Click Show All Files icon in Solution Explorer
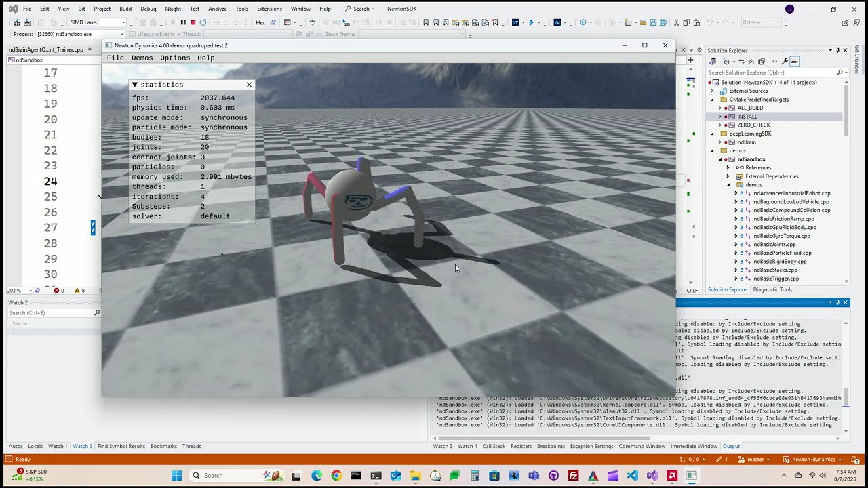Screen dimensions: 868x488 pos(762,62)
